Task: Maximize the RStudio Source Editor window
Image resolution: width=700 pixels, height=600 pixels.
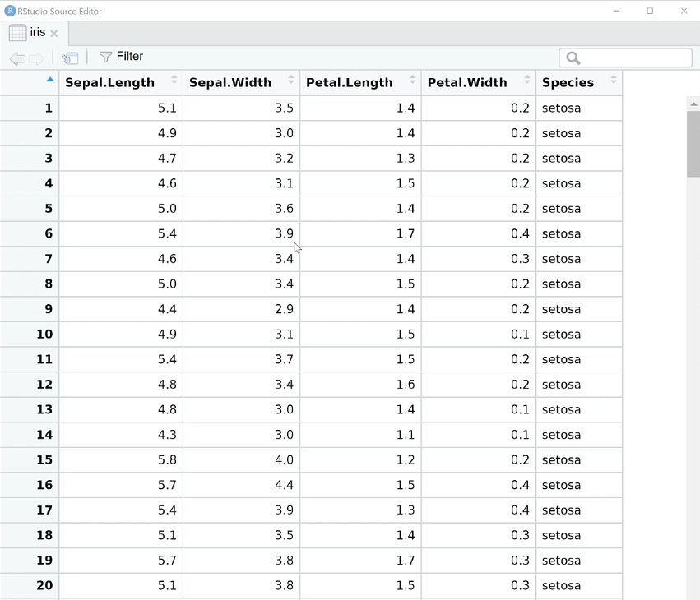Action: 650,11
